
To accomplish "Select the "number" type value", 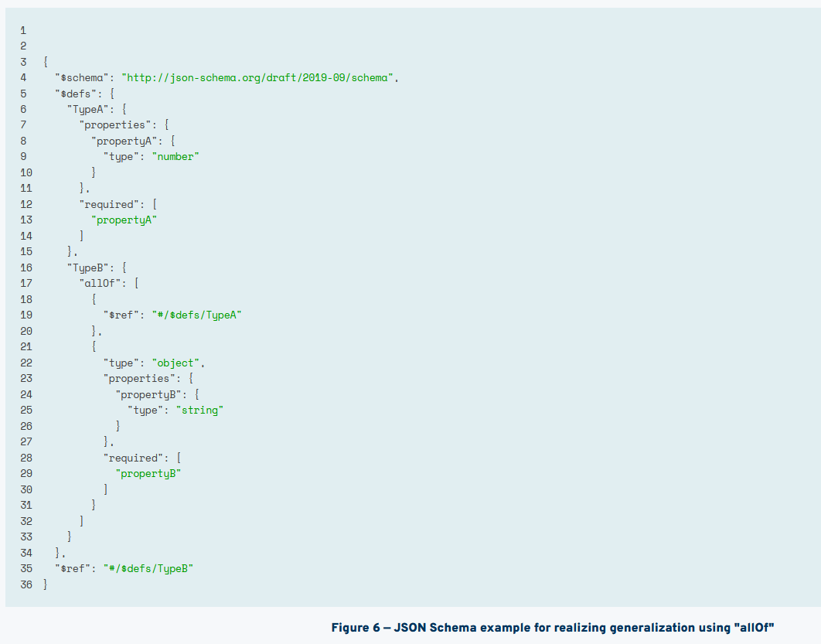I will pyautogui.click(x=178, y=156).
